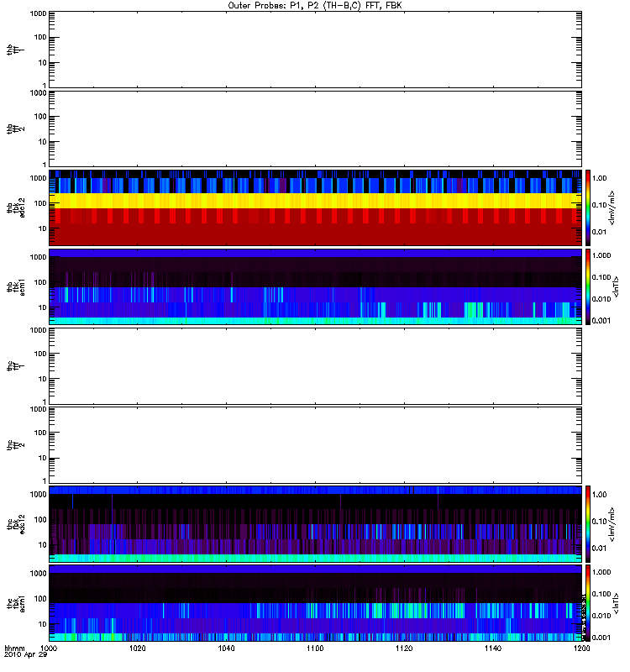
Task: Select the 'thc fff 2' panel label
Action: click(15, 445)
